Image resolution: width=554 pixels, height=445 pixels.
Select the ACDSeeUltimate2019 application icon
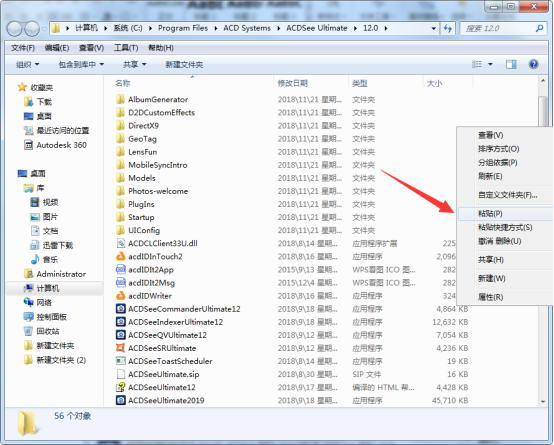[x=120, y=400]
